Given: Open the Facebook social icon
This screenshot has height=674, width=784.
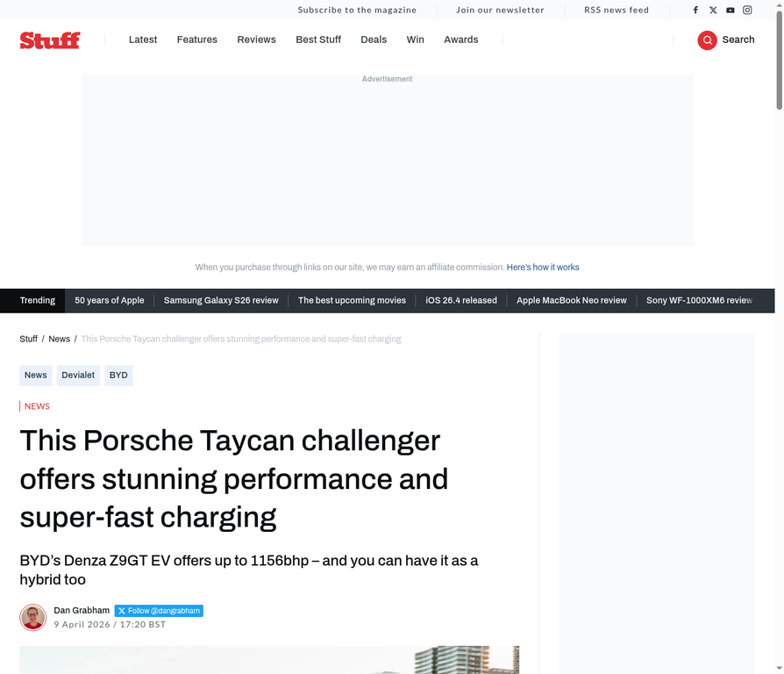Looking at the screenshot, I should click(x=695, y=10).
